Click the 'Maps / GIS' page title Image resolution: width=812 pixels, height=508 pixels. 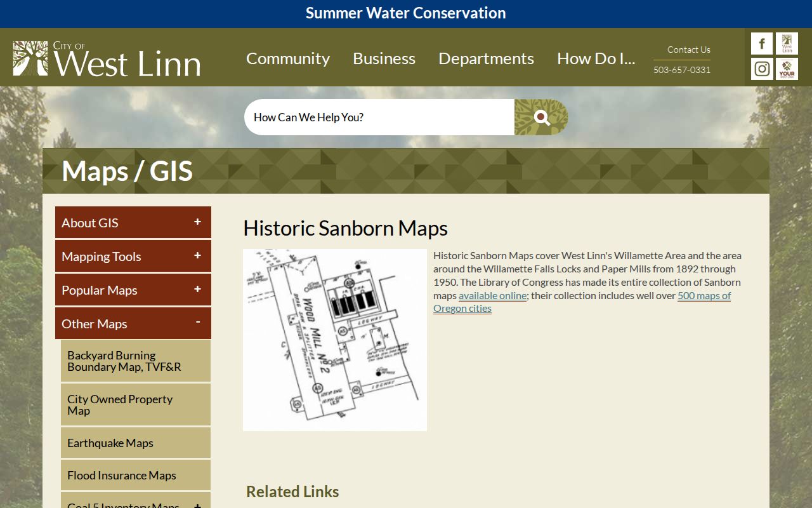pyautogui.click(x=128, y=171)
